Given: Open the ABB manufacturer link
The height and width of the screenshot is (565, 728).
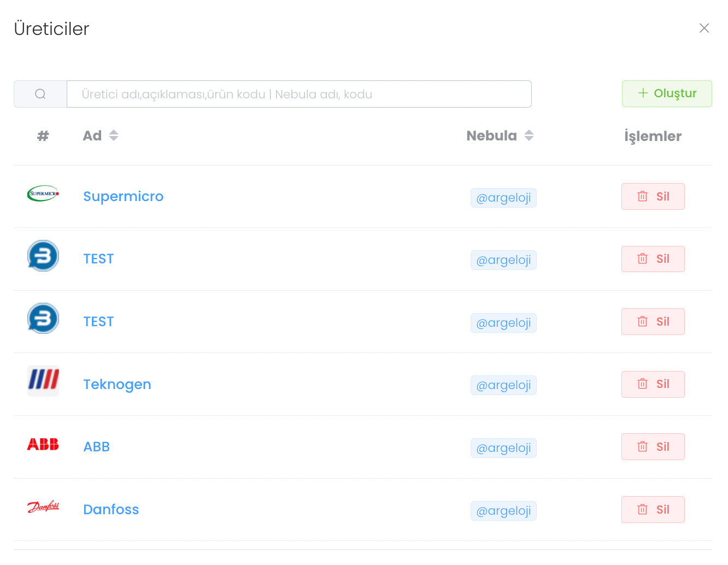Looking at the screenshot, I should coord(96,447).
